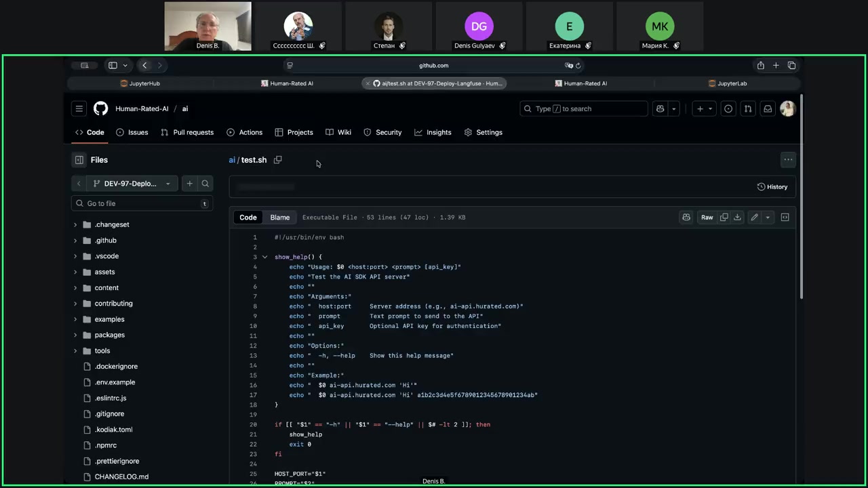The image size is (868, 488).
Task: Open the Pull requests tab
Action: click(187, 132)
